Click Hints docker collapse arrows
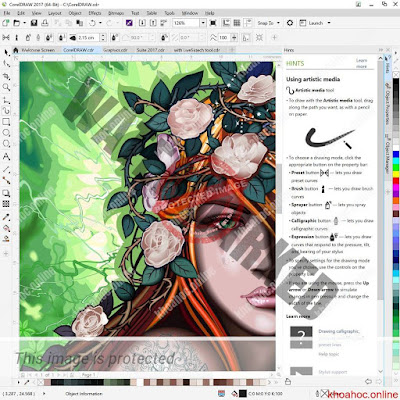Screen dimensions: 400x400 381,50
